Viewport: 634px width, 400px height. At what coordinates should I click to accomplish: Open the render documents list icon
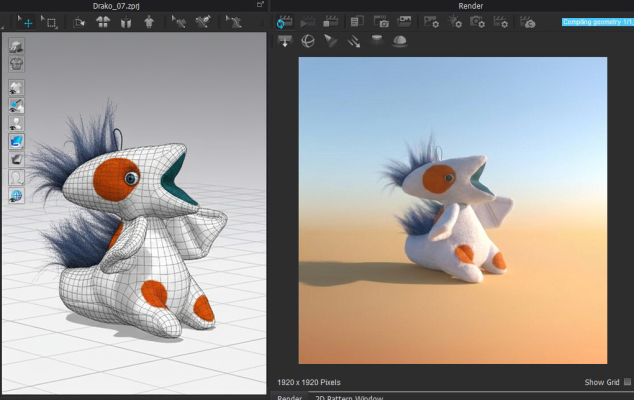[357, 21]
